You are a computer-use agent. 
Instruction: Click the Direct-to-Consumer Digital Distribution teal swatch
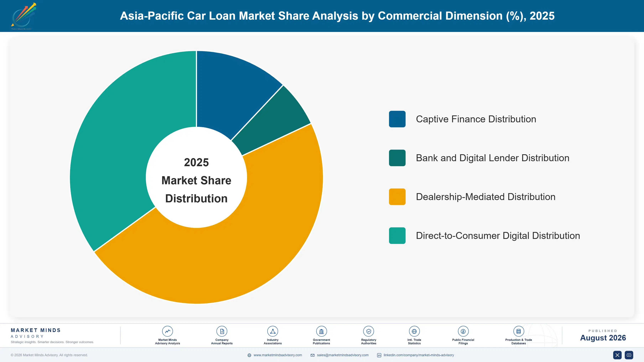pyautogui.click(x=397, y=235)
